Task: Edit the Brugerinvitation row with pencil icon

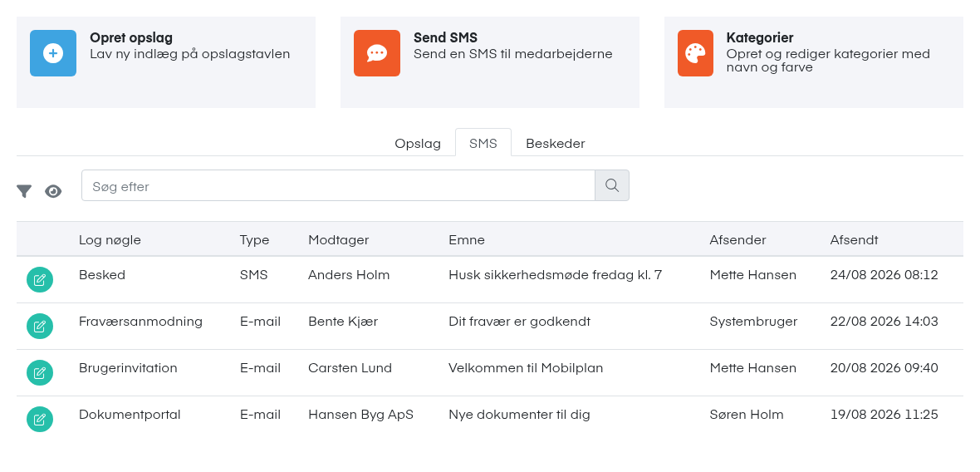Action: [x=39, y=372]
